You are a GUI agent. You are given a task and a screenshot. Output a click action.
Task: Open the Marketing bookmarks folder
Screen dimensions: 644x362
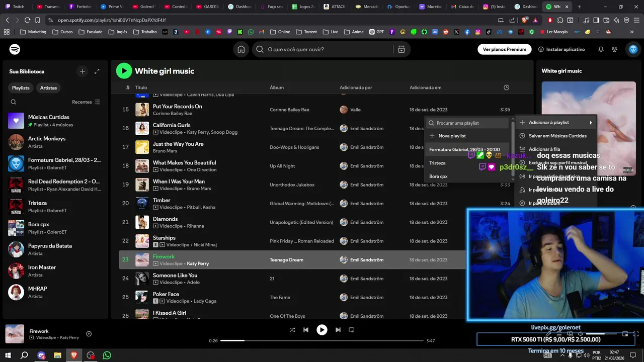33,32
